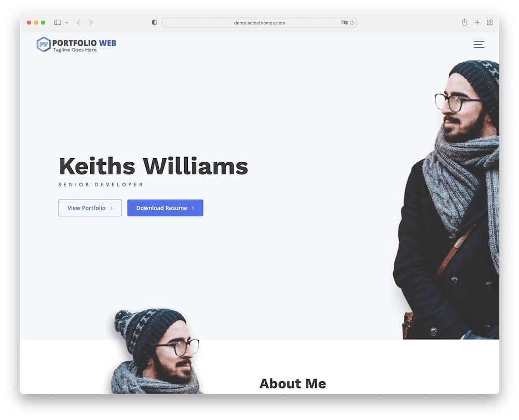Expand the sidebar dropdown chevron
This screenshot has height=420, width=519.
66,22
